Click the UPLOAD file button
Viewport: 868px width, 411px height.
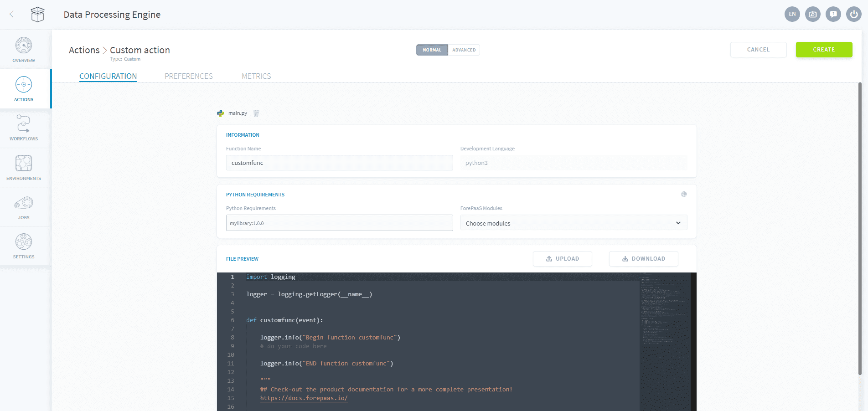point(563,259)
